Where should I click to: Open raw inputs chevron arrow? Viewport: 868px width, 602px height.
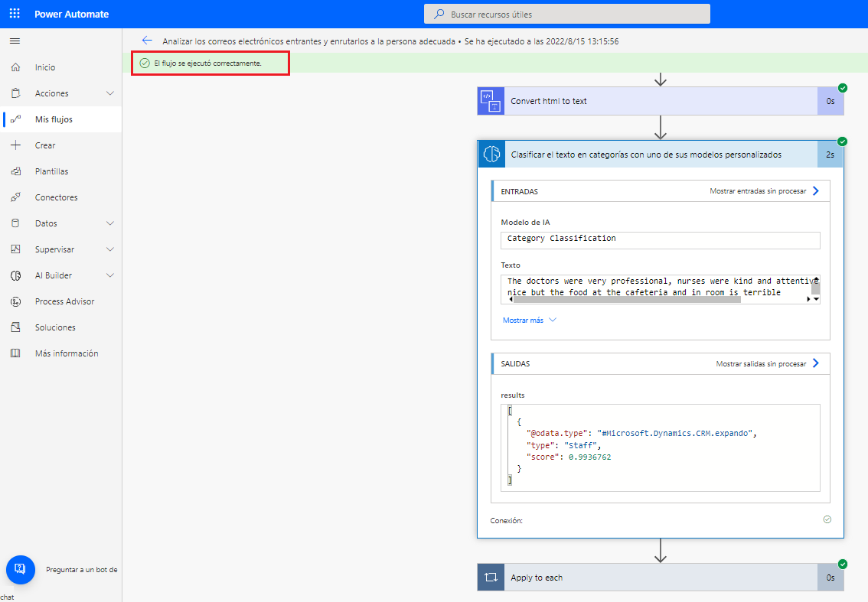coord(815,191)
